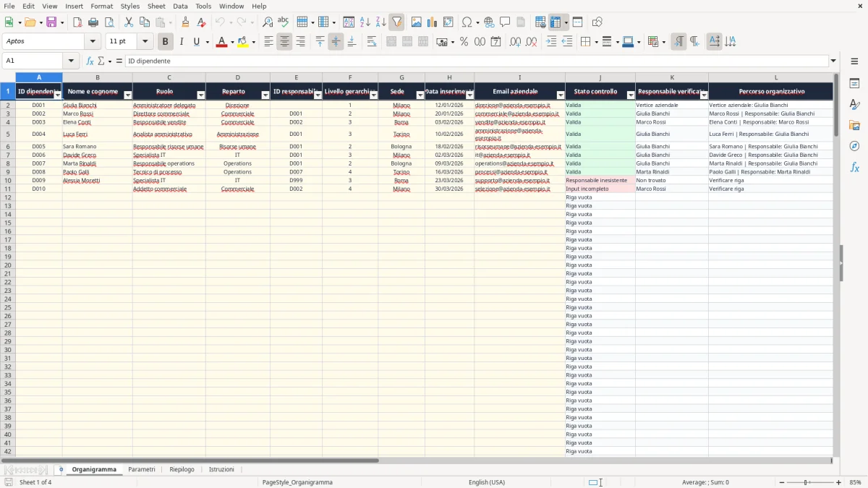Image resolution: width=868 pixels, height=488 pixels.
Task: Open the Sede column filter dropdown
Action: tap(420, 95)
